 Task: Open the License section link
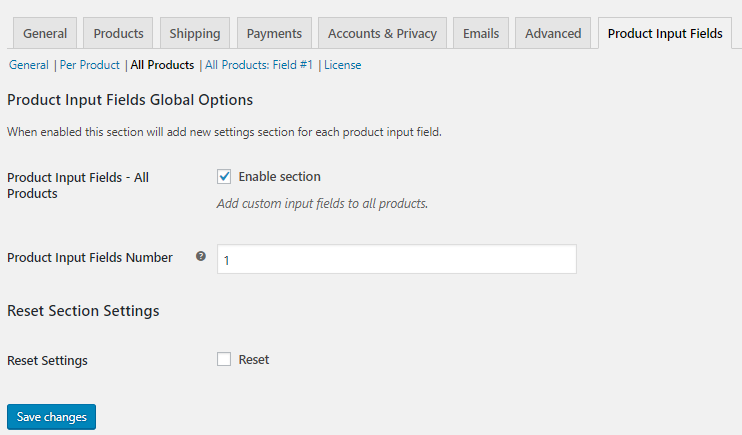click(343, 65)
